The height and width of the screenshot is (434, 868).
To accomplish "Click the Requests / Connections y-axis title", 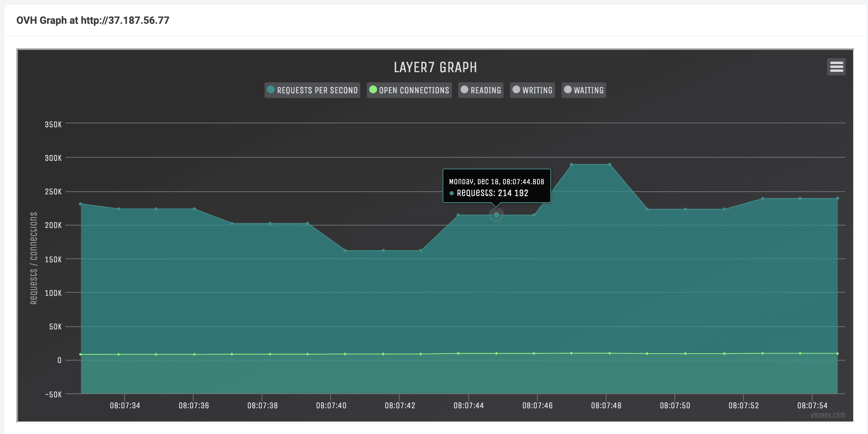I will click(34, 258).
